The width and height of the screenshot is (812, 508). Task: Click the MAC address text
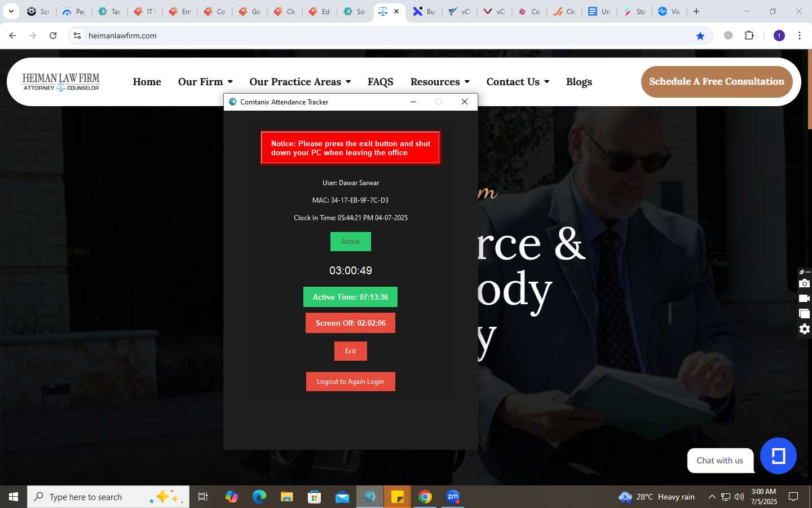(350, 200)
